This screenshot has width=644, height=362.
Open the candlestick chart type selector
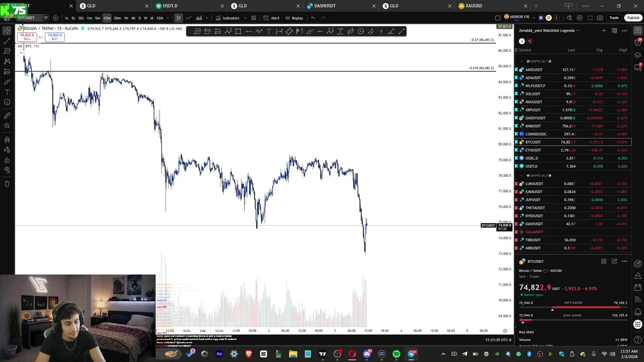[x=178, y=18]
